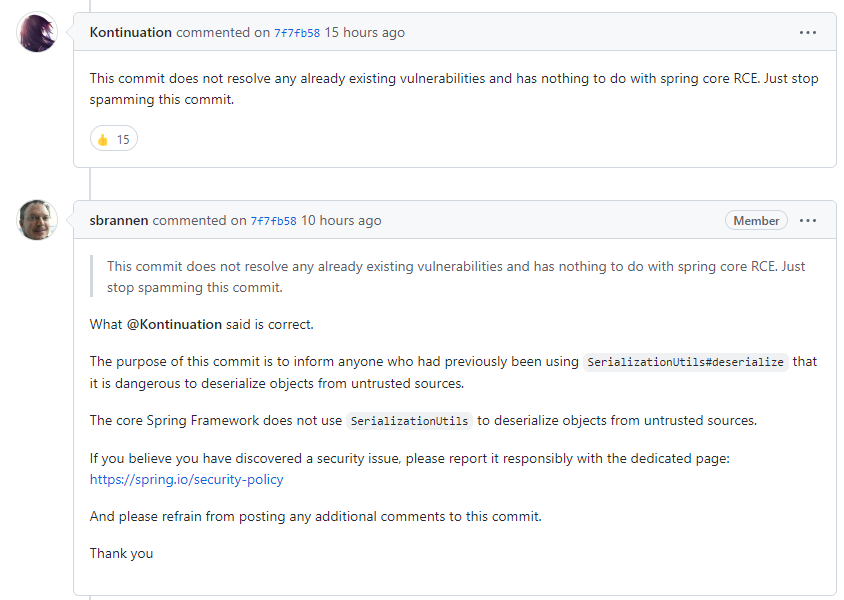The height and width of the screenshot is (600, 844).
Task: Click the 10 hours ago timestamp
Action: tap(341, 221)
